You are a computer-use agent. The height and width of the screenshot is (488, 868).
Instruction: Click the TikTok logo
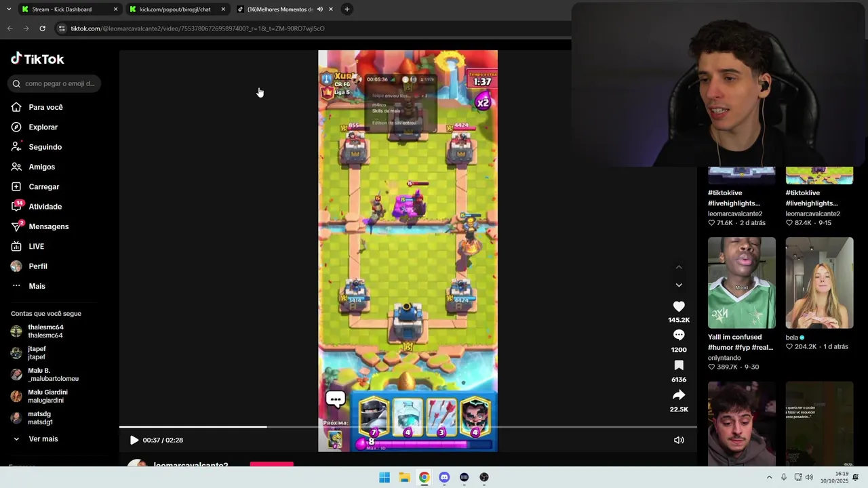[37, 59]
